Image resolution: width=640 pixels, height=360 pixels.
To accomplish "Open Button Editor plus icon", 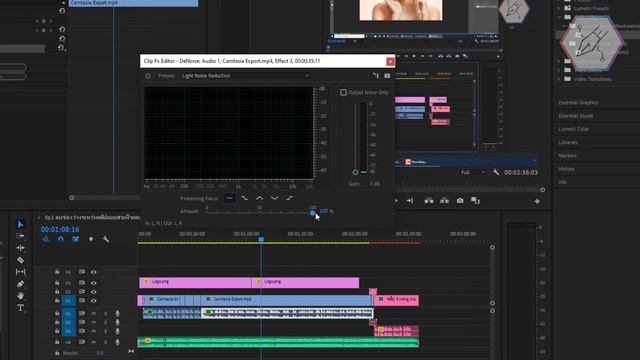I will click(x=537, y=201).
